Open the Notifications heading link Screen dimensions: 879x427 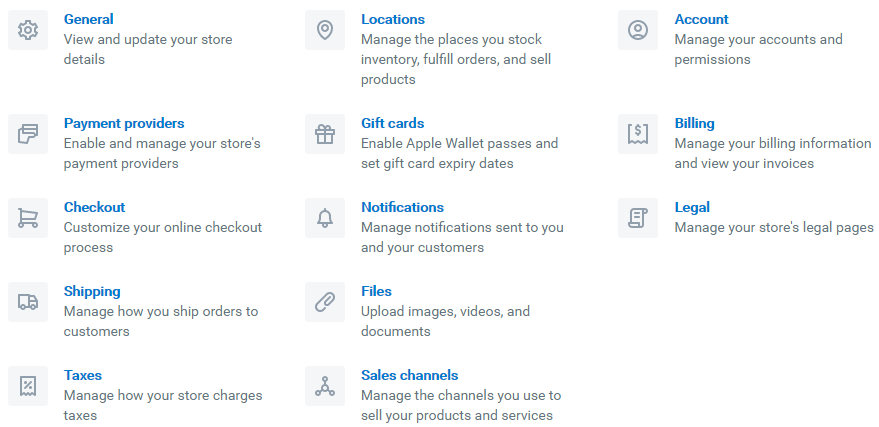pos(402,207)
